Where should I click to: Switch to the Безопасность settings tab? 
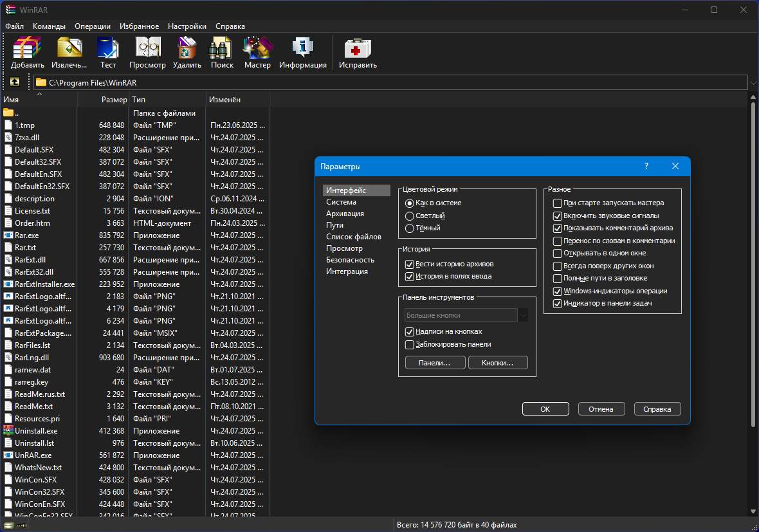[350, 260]
